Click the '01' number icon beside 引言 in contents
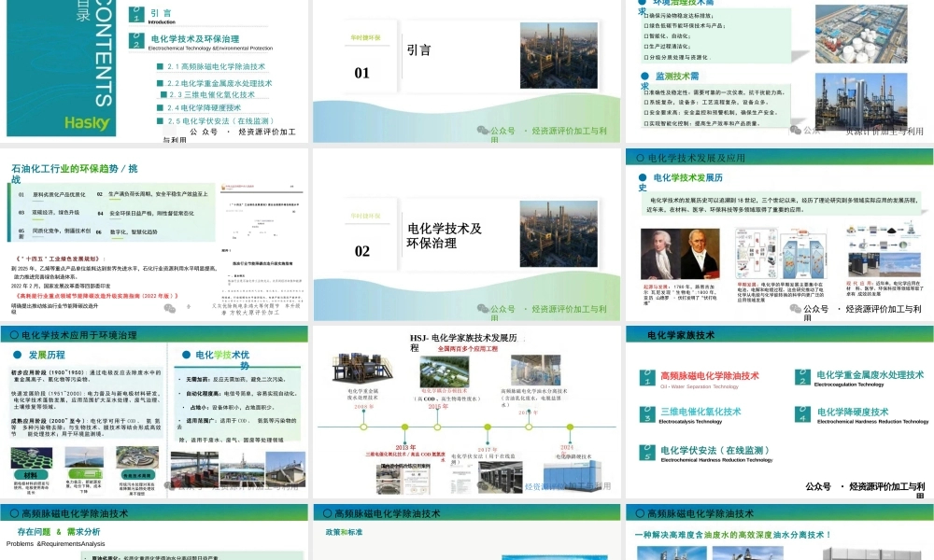 point(136,14)
